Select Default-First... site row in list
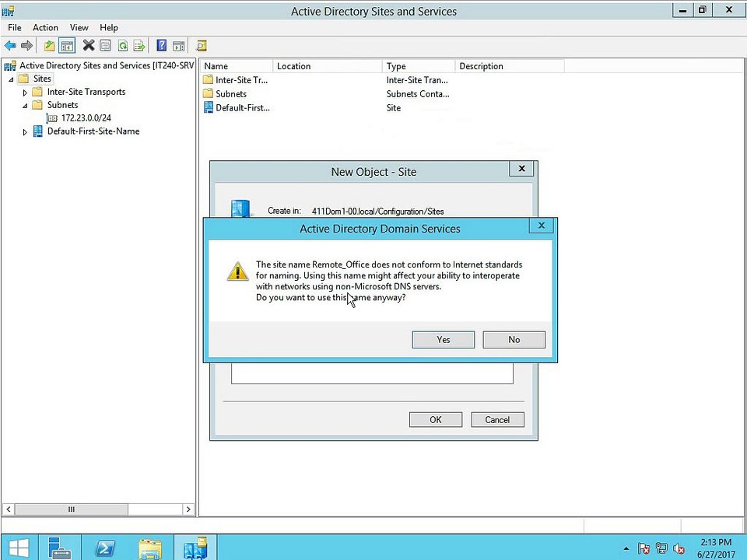 click(x=243, y=107)
